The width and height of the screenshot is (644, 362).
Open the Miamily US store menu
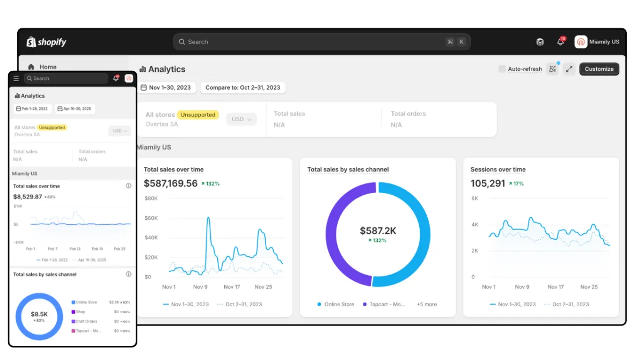click(x=597, y=42)
